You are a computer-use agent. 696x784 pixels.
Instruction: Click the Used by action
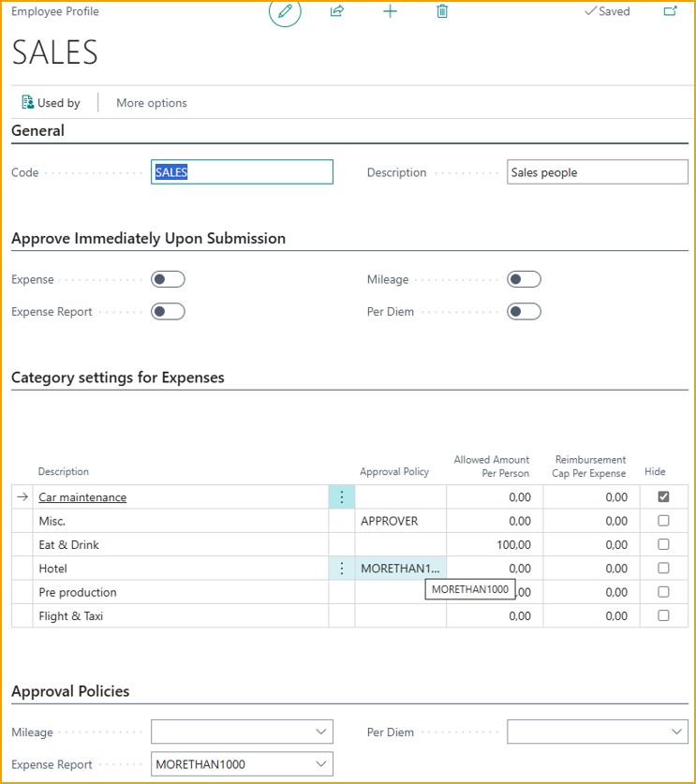[x=51, y=103]
